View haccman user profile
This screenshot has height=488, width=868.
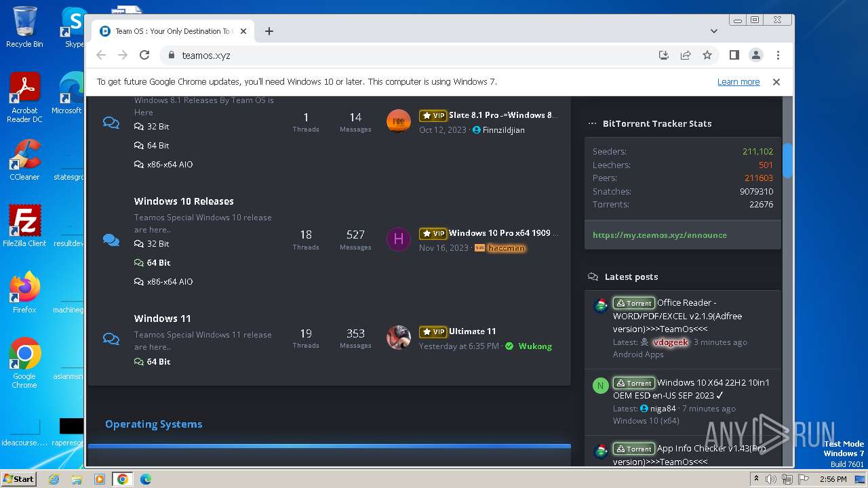[507, 248]
